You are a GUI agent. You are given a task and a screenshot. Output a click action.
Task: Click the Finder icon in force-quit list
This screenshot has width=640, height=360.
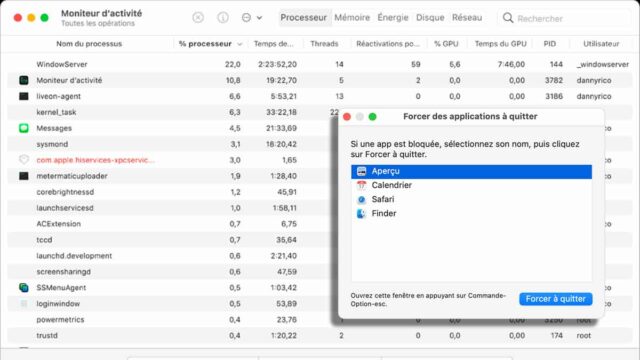361,213
